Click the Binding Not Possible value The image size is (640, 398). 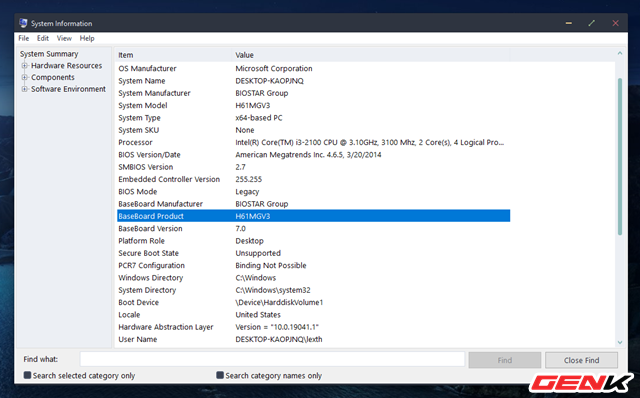[x=271, y=265]
